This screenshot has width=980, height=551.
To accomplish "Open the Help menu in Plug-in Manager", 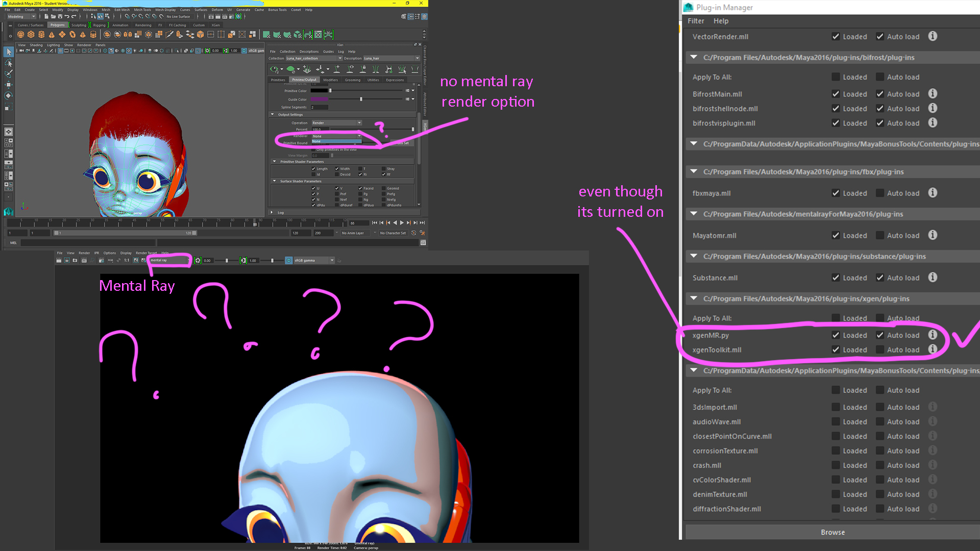I will pos(721,21).
